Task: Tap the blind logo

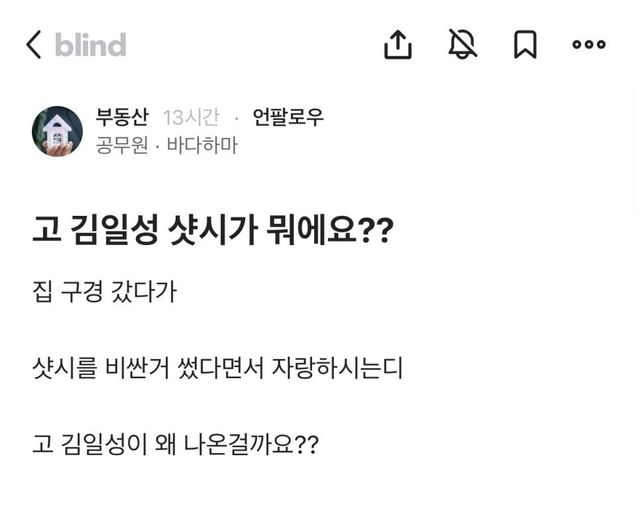Action: point(90,45)
